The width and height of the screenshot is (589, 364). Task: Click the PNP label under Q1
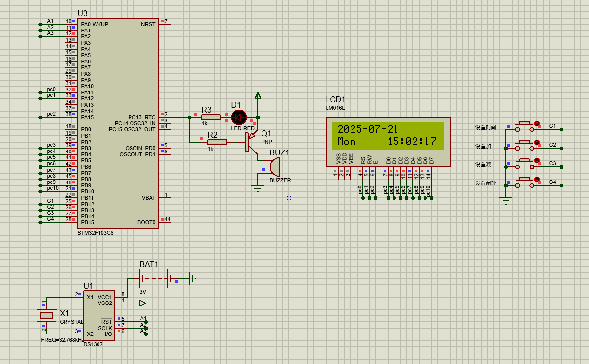(267, 142)
